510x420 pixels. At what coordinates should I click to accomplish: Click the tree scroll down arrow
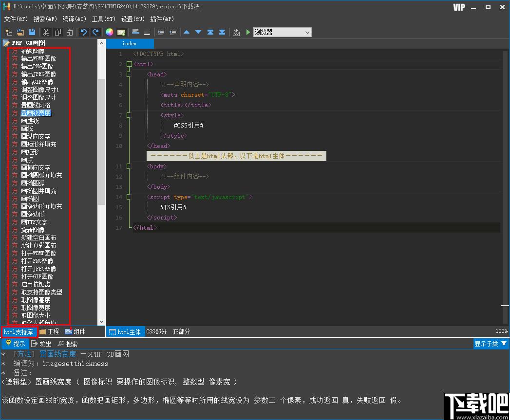[x=101, y=322]
